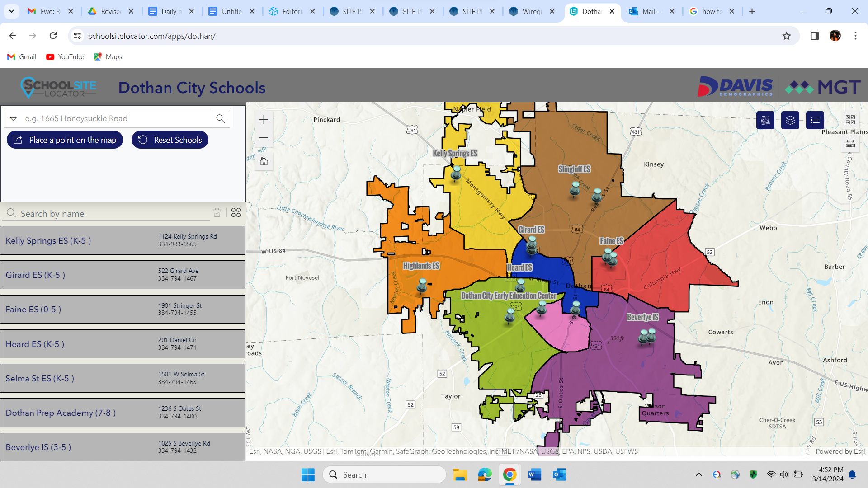Open the basemap toggle tool

[x=765, y=120]
